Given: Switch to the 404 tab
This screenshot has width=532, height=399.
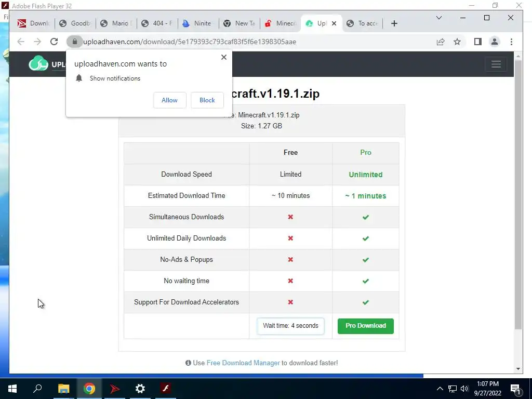Looking at the screenshot, I should 157,23.
